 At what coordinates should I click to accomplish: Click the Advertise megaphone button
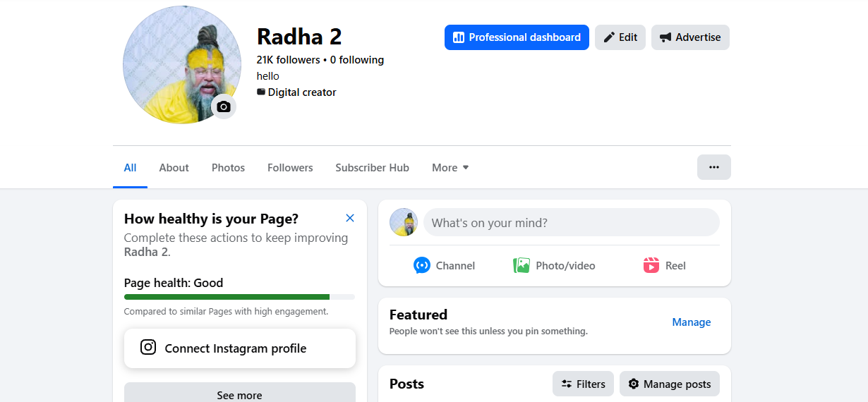tap(690, 37)
